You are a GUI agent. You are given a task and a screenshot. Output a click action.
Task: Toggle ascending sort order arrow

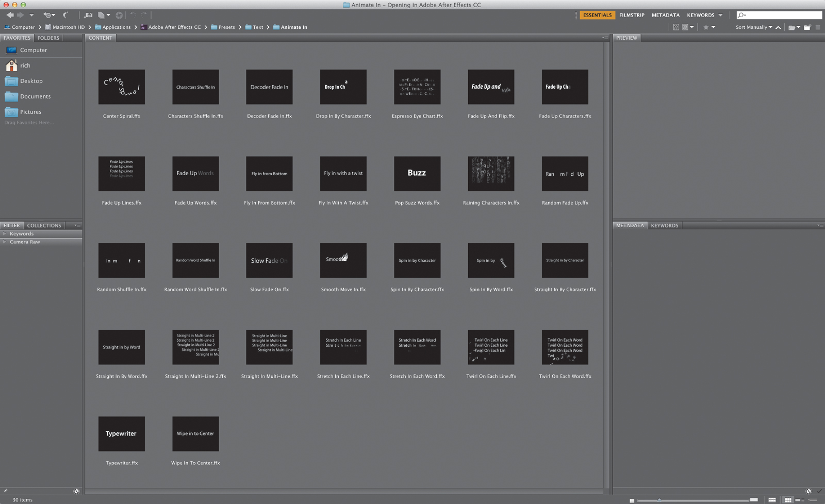pos(778,27)
